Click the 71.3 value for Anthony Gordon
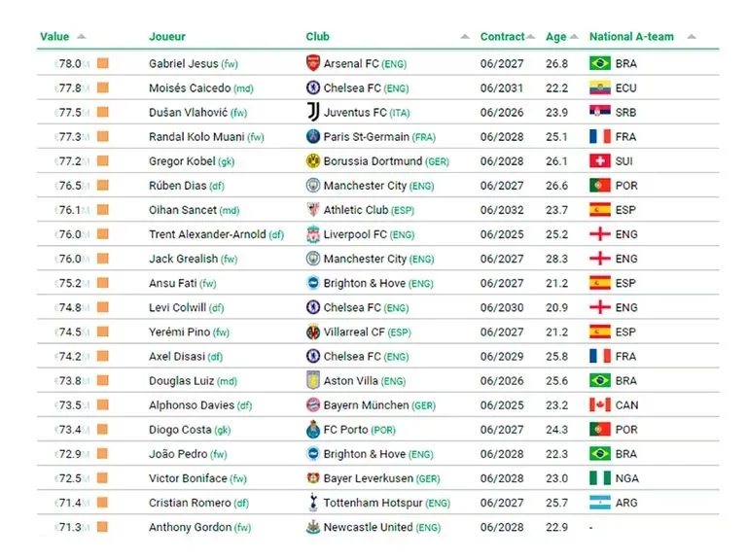Image resolution: width=747 pixels, height=560 pixels. coord(69,527)
